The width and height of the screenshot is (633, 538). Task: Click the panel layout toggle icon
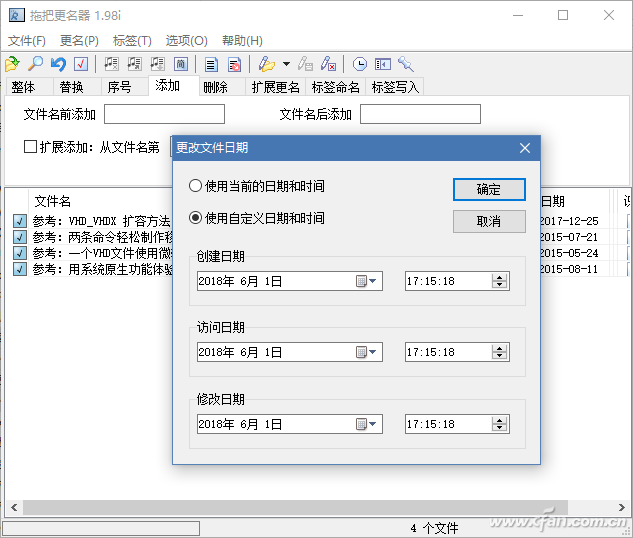(x=383, y=64)
